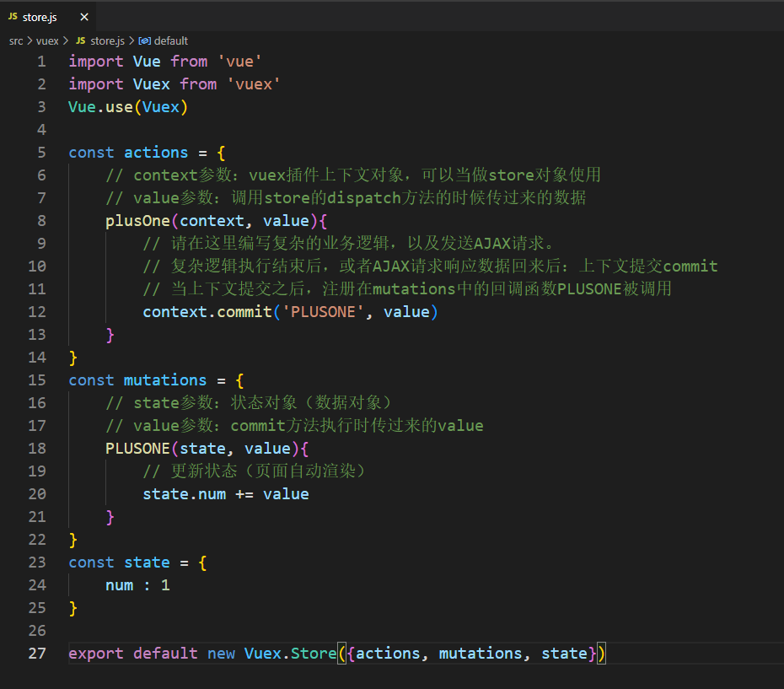Click line number 1 in gutter
Viewport: 784px width, 689px height.
tap(41, 62)
